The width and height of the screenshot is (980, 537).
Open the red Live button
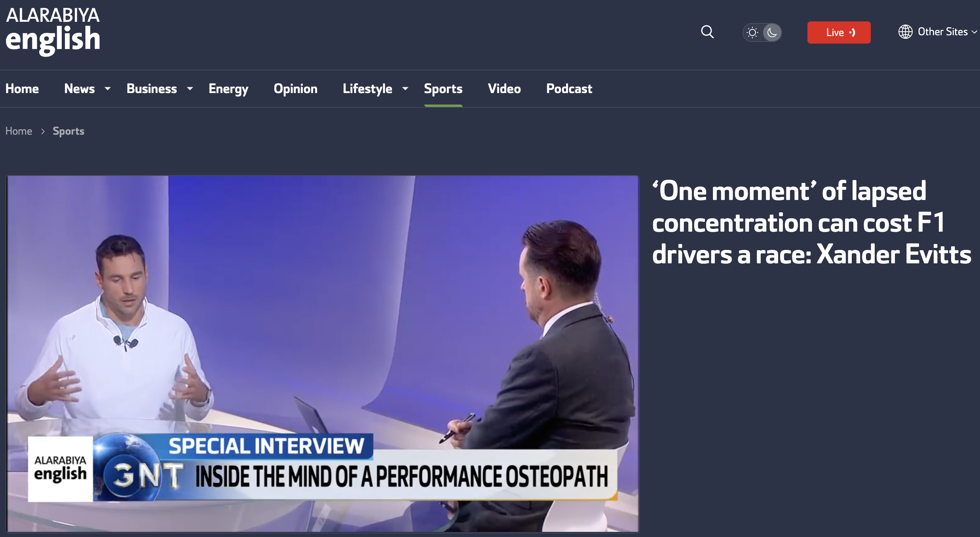(x=839, y=32)
